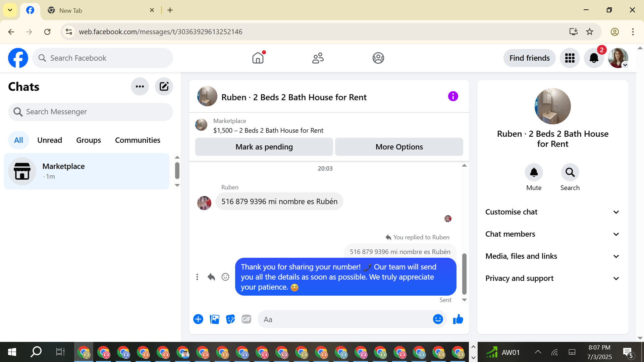Viewport: 644px width, 362px height.
Task: Click the thumbs-up like button
Action: [458, 319]
